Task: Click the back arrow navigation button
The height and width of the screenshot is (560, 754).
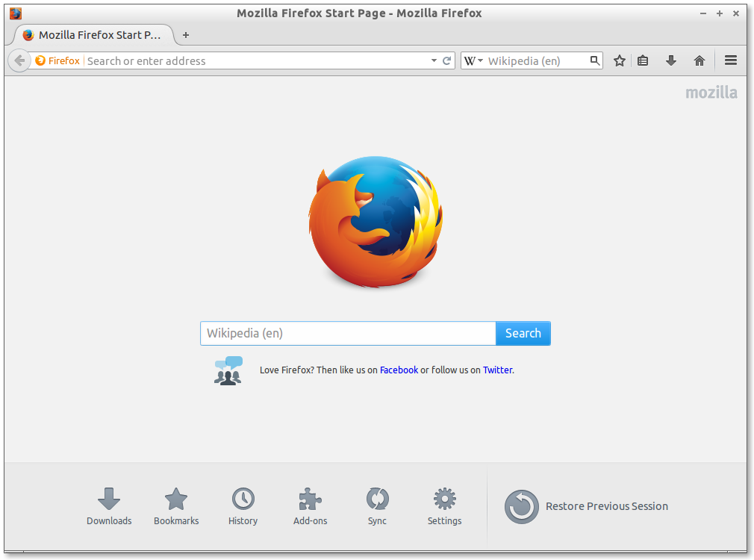Action: click(19, 60)
